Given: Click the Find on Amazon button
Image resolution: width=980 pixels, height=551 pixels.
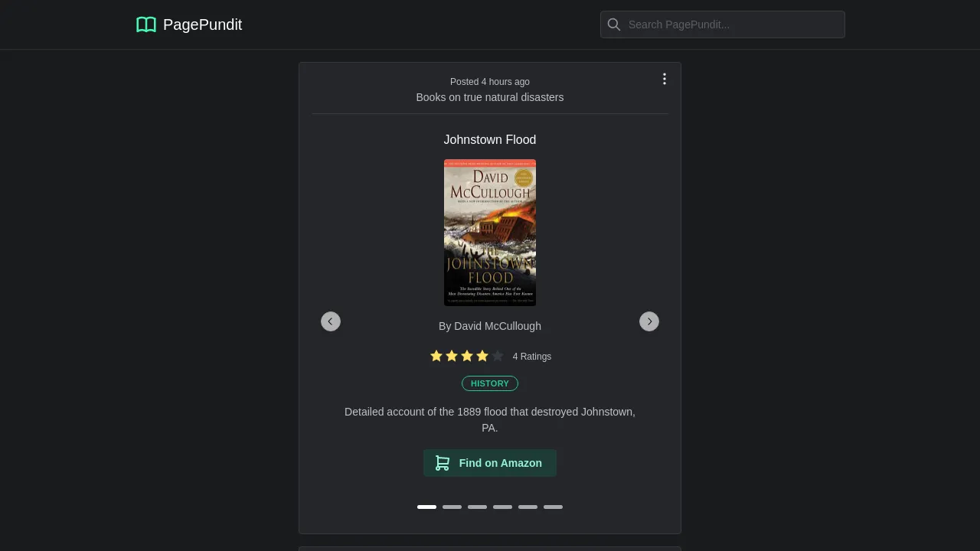Looking at the screenshot, I should (x=490, y=463).
